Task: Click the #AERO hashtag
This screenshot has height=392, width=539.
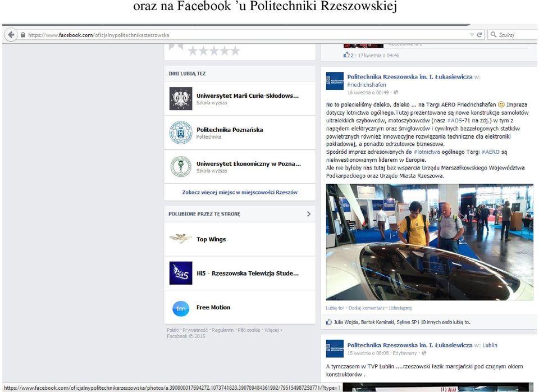Action: (x=491, y=152)
